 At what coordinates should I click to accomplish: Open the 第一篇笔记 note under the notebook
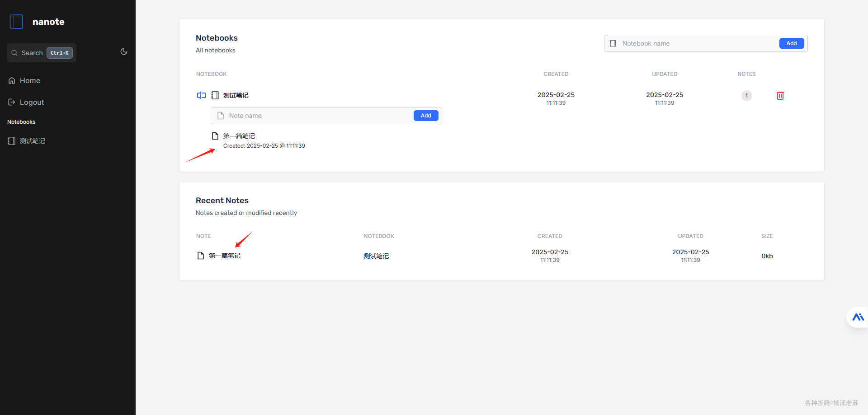click(239, 136)
